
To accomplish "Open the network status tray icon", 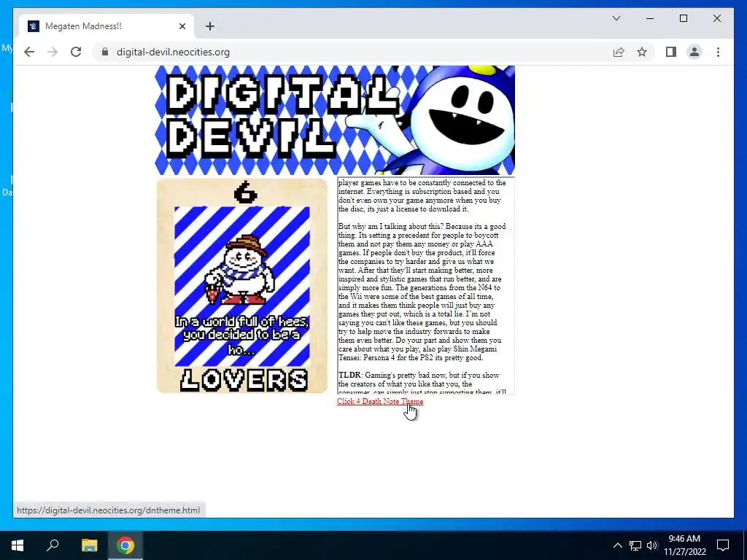I will 635,545.
